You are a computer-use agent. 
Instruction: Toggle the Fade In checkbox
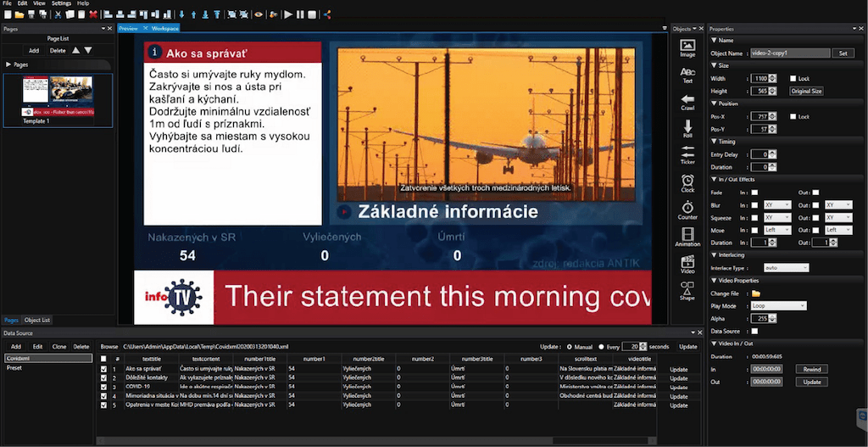tap(754, 193)
